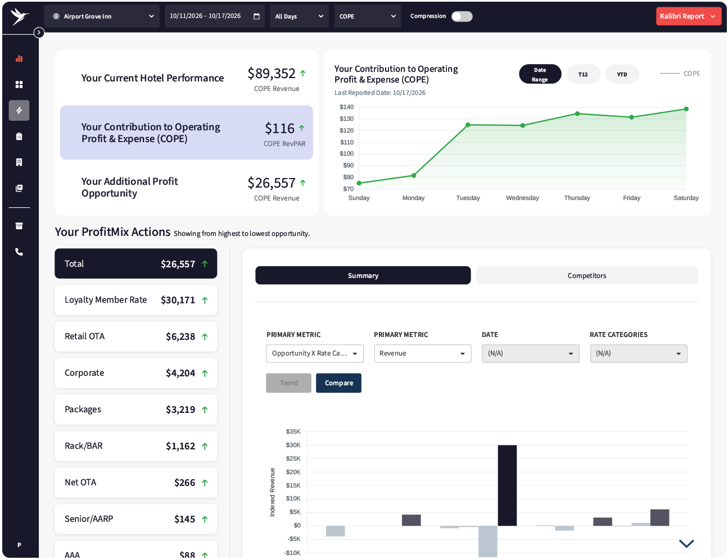Open the dashboard grid sidebar icon

click(x=19, y=84)
